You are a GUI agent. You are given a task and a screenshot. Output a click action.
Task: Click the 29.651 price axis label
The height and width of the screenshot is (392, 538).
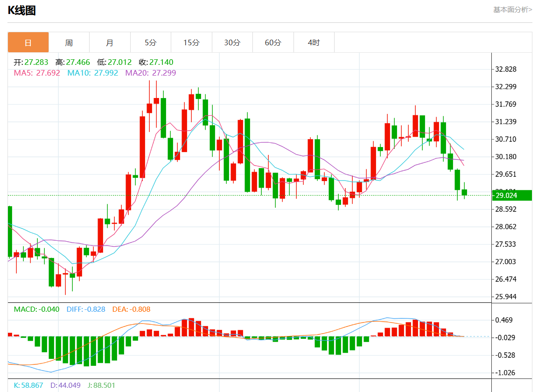(x=506, y=175)
